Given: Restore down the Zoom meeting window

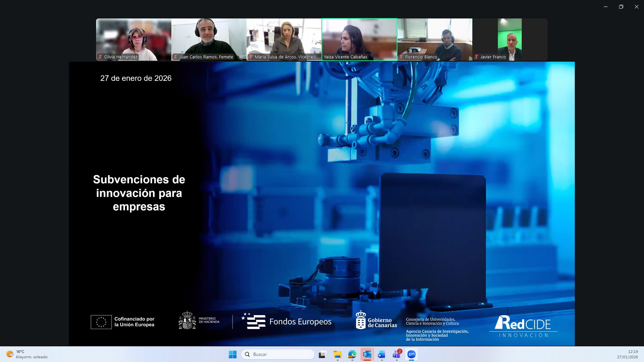Looking at the screenshot, I should click(621, 7).
